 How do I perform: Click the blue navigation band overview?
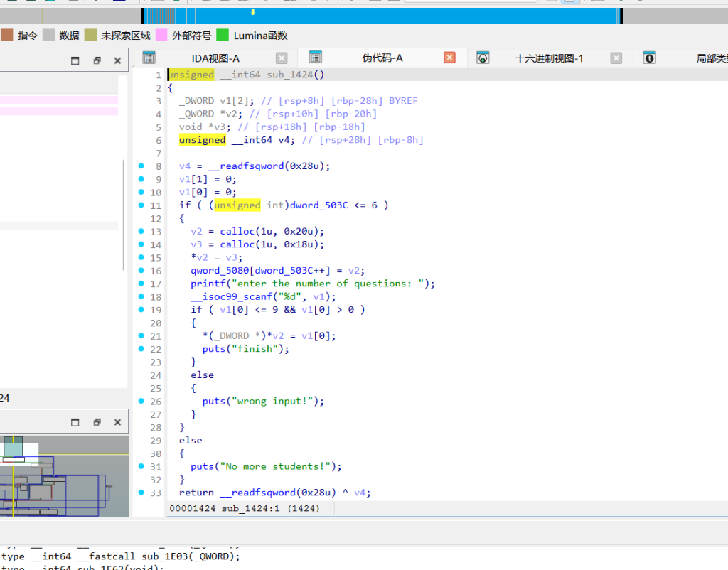click(382, 16)
